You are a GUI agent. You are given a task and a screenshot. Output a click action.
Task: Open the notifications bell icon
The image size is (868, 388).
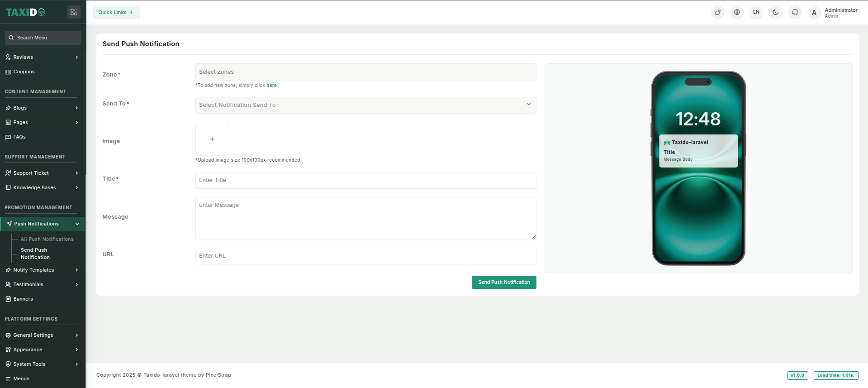pyautogui.click(x=795, y=12)
